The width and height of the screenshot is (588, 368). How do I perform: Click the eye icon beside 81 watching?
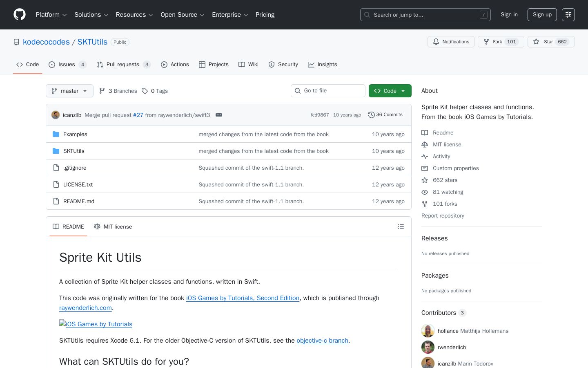pyautogui.click(x=425, y=192)
